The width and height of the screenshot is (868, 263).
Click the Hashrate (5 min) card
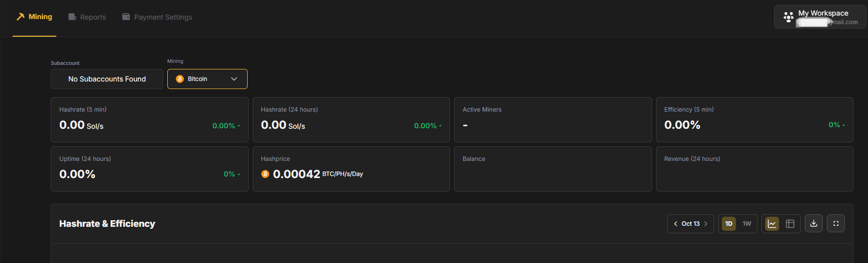(x=149, y=120)
